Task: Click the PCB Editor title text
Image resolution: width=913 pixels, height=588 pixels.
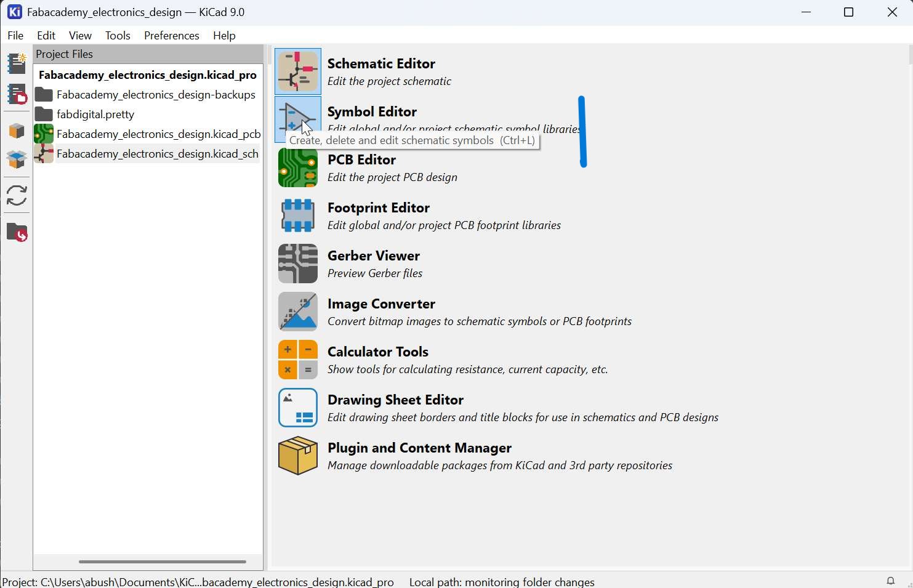Action: tap(361, 159)
